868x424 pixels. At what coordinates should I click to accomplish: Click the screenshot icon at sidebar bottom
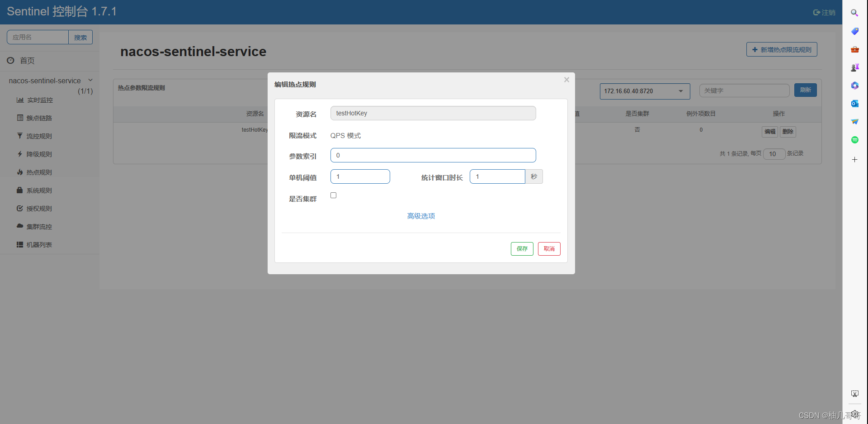pos(854,394)
